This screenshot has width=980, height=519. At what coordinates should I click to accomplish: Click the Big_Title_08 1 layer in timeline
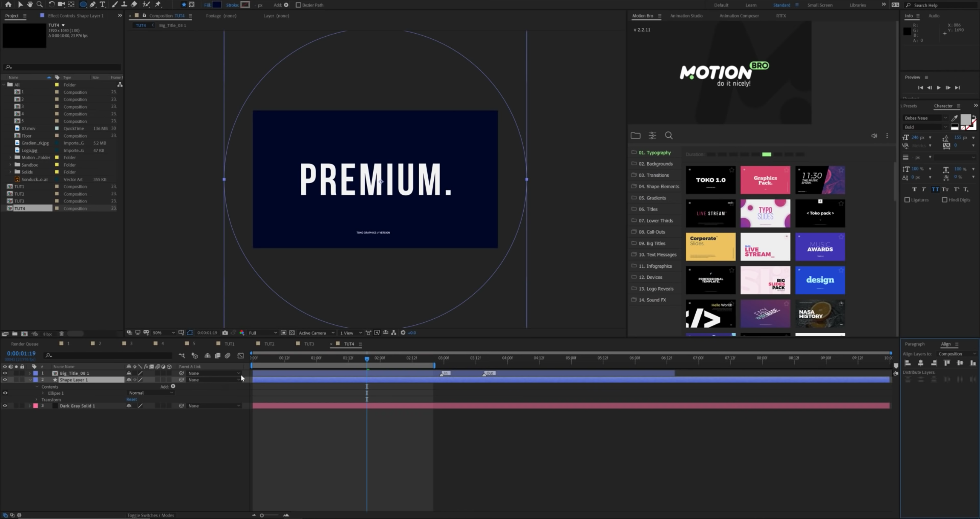pyautogui.click(x=74, y=373)
